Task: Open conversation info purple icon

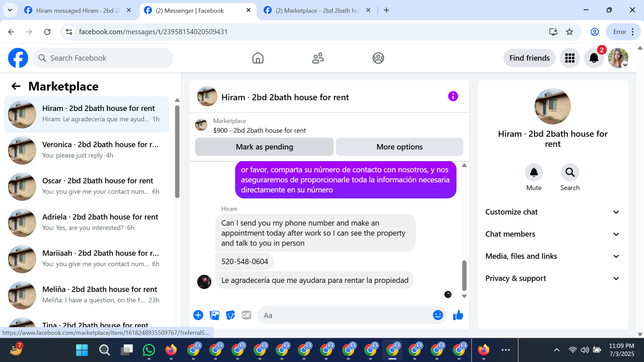Action: click(453, 97)
